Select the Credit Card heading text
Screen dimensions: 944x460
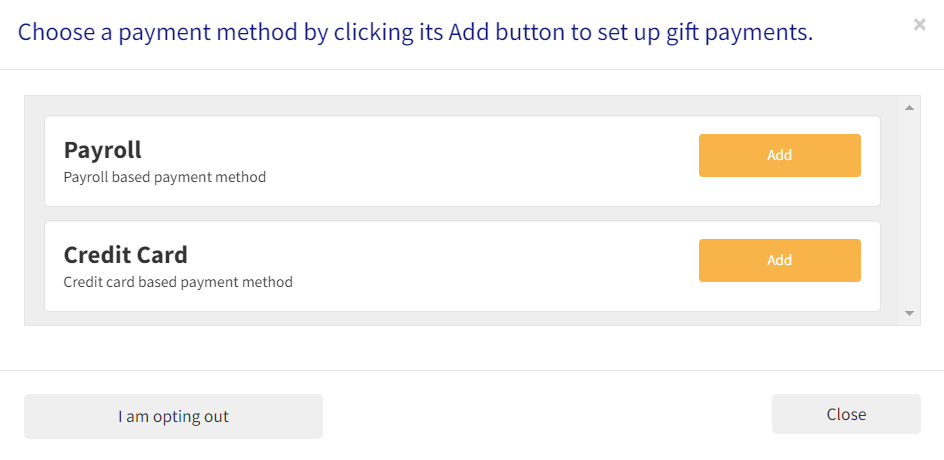125,255
